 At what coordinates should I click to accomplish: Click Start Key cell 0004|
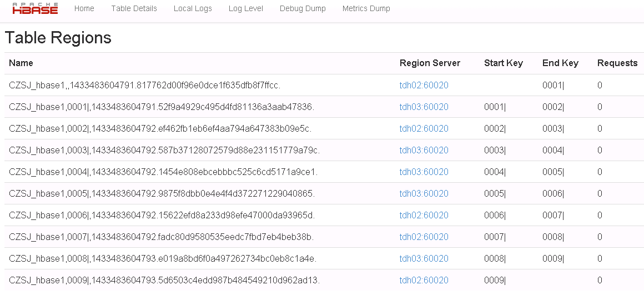495,172
